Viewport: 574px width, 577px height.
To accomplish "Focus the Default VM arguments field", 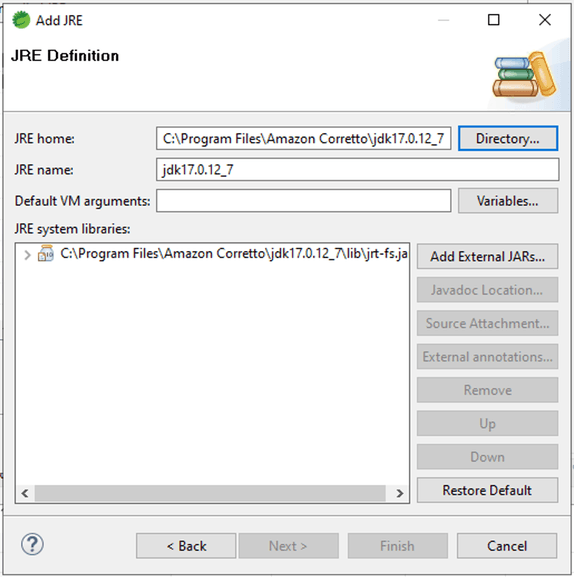I will 304,201.
